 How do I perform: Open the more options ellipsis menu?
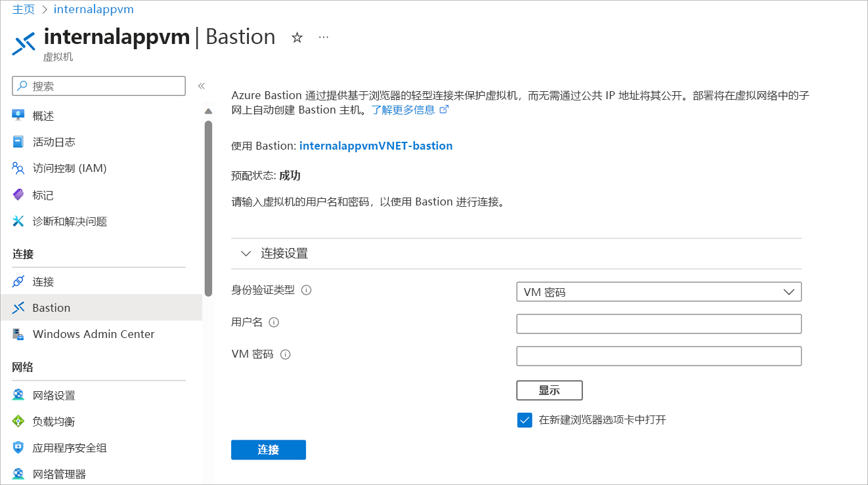(x=323, y=37)
